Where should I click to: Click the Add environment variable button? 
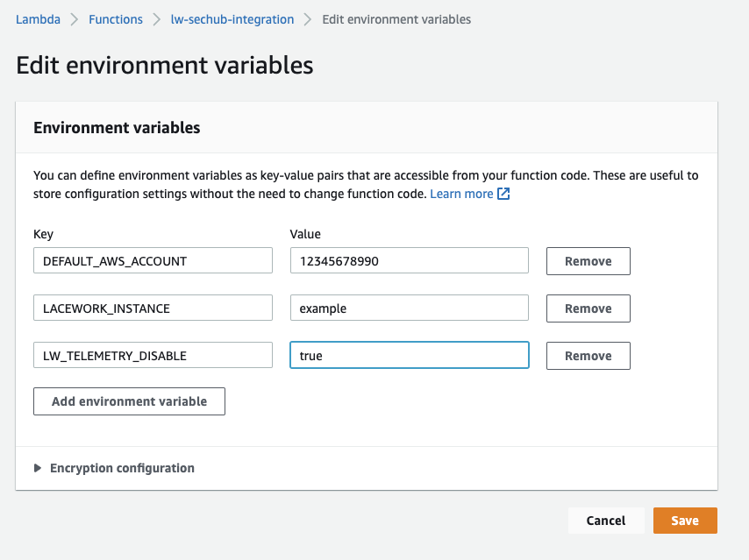point(129,401)
